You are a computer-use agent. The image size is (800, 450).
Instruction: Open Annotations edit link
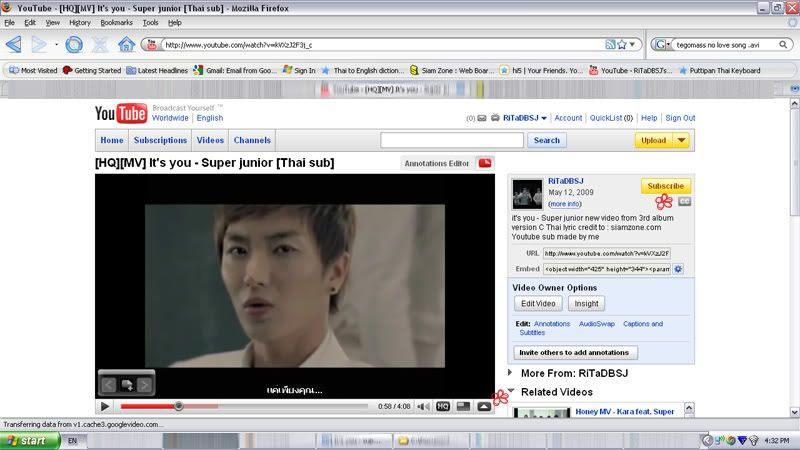(552, 324)
